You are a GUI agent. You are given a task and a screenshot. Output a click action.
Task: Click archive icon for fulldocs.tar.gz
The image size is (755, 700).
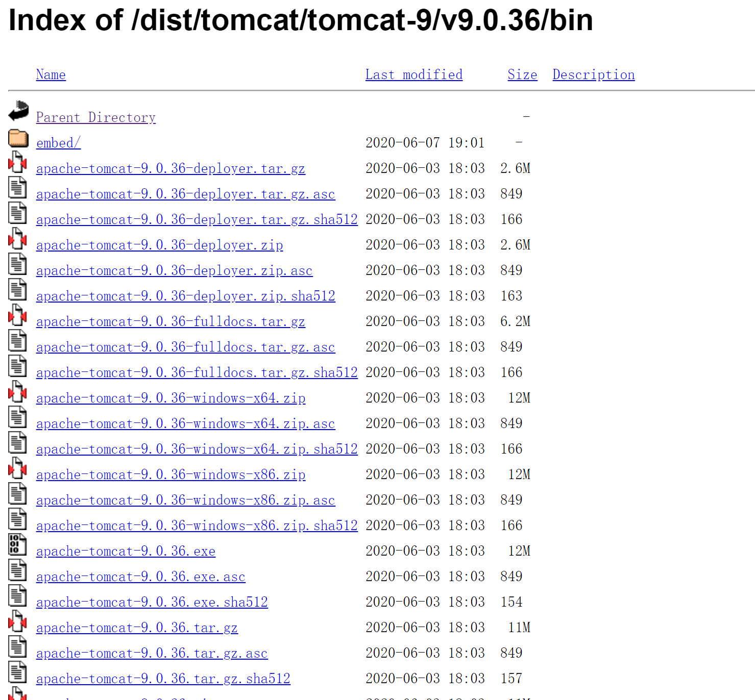click(x=17, y=315)
